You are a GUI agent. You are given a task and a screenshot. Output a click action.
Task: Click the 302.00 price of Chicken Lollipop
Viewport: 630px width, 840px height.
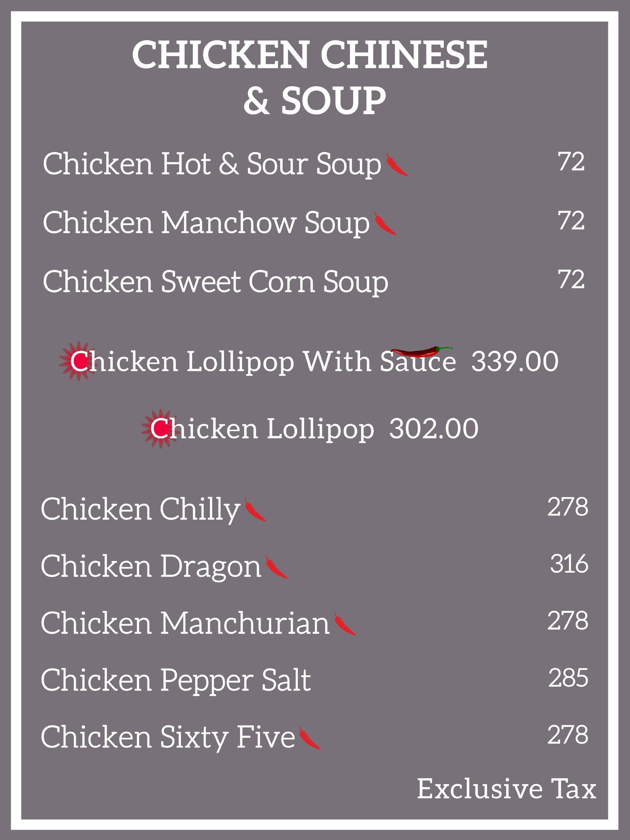434,429
